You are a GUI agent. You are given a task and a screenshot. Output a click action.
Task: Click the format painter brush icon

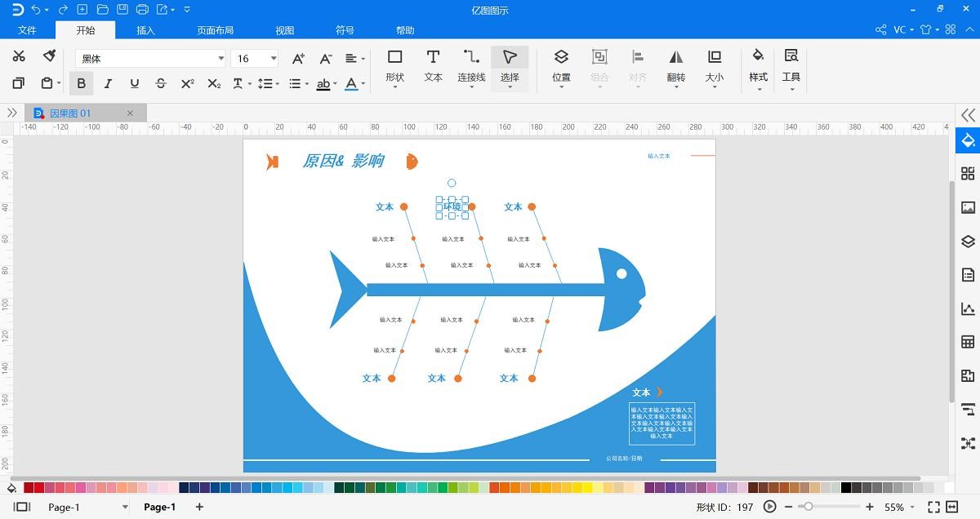tap(49, 56)
